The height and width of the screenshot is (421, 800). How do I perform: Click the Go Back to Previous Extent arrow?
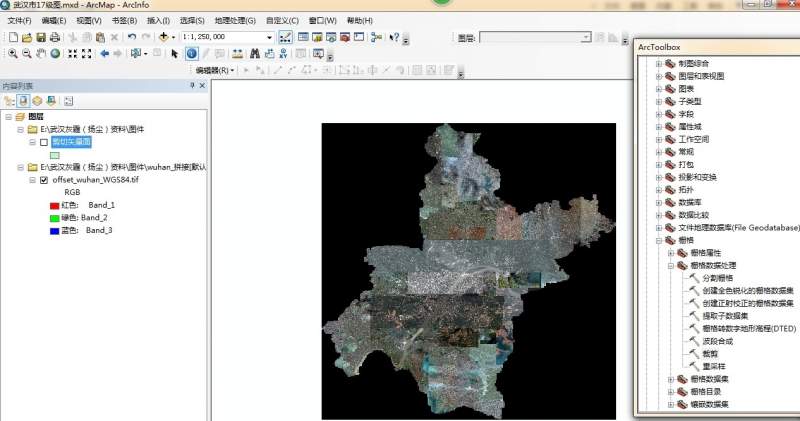coord(104,54)
